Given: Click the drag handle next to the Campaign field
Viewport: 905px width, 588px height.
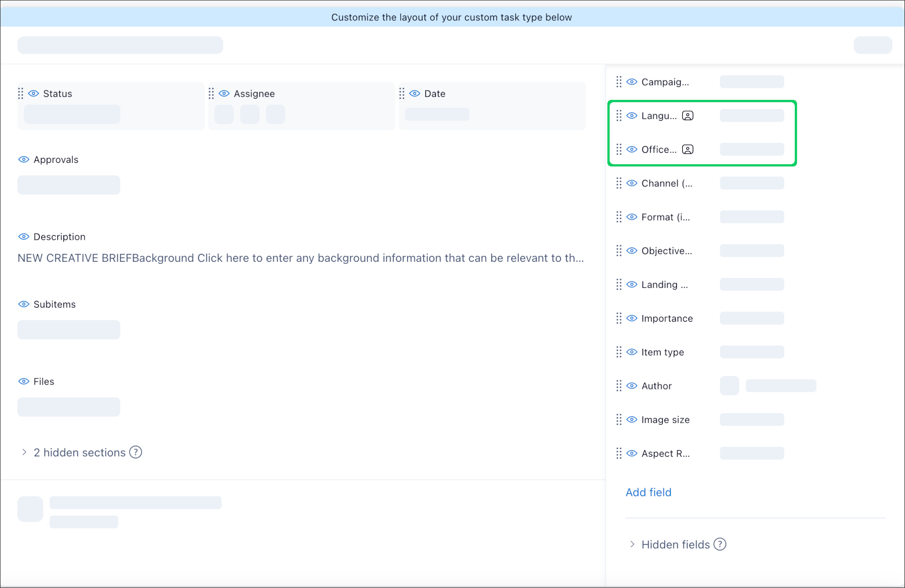Looking at the screenshot, I should (x=619, y=81).
